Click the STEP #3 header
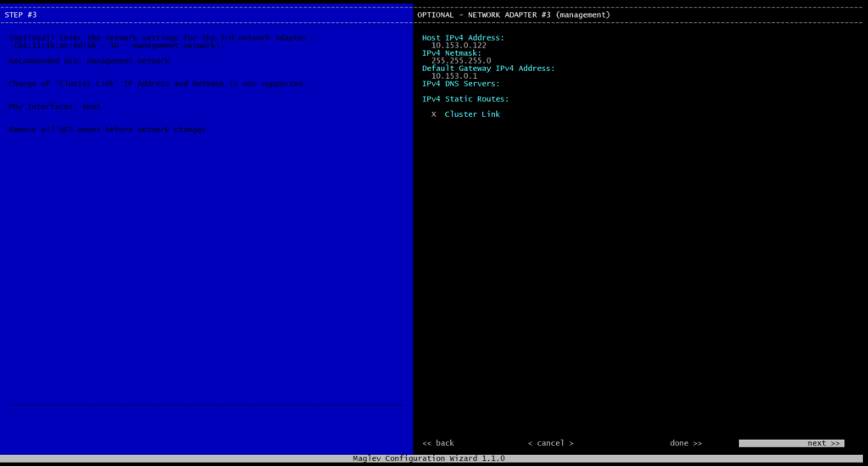868x466 pixels. pyautogui.click(x=20, y=14)
